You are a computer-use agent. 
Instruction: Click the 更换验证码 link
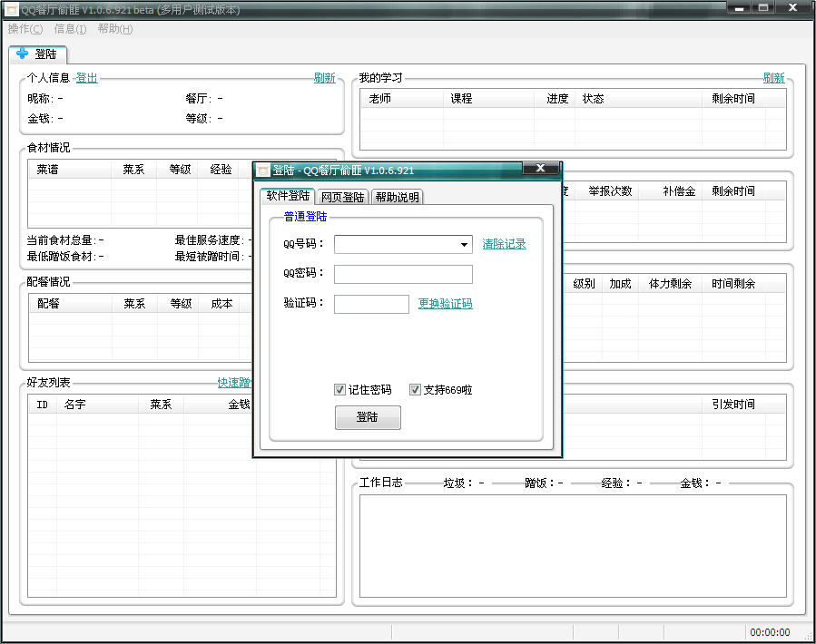pos(445,304)
